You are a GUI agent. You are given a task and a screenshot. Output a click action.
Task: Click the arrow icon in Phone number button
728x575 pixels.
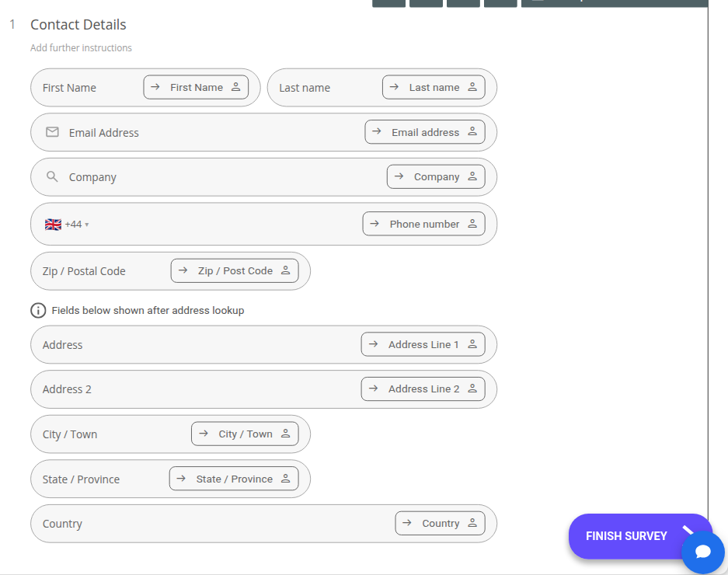[374, 224]
